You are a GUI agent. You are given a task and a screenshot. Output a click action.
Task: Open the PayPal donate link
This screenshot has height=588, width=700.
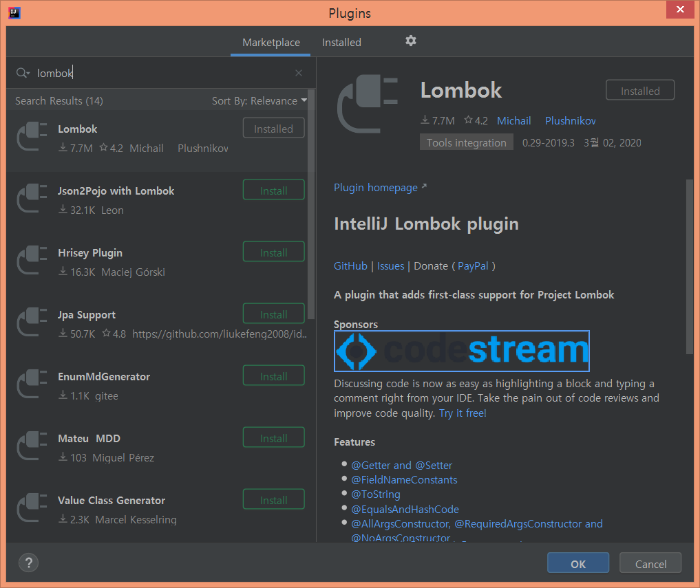pos(473,266)
